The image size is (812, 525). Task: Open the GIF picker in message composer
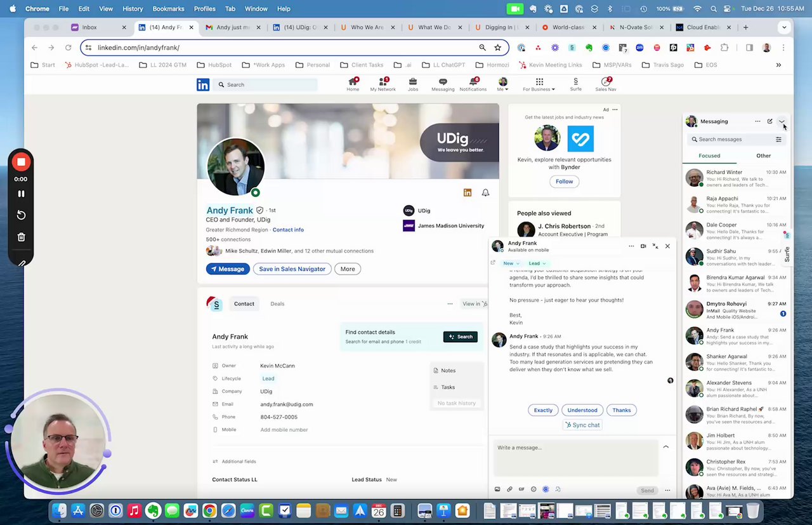(x=521, y=489)
